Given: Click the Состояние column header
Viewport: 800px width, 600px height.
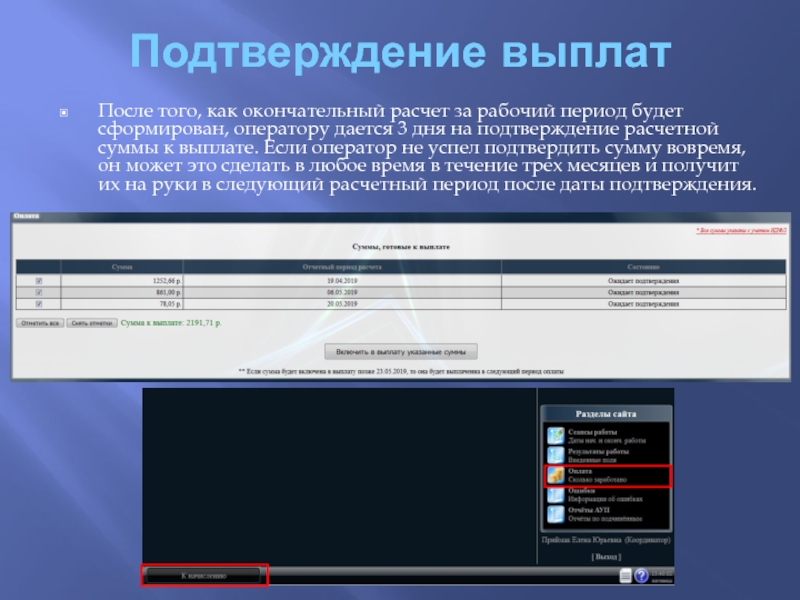Looking at the screenshot, I should [643, 267].
